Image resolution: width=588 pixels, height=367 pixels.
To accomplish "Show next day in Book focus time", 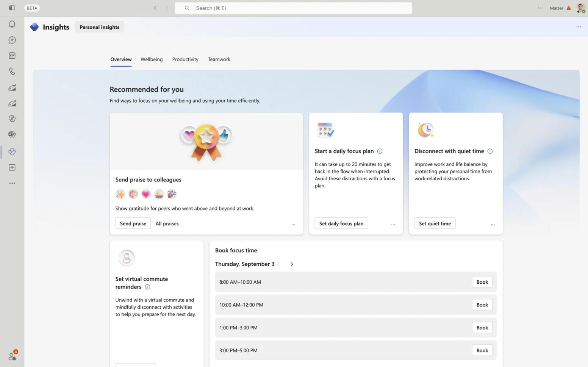I will [x=292, y=264].
